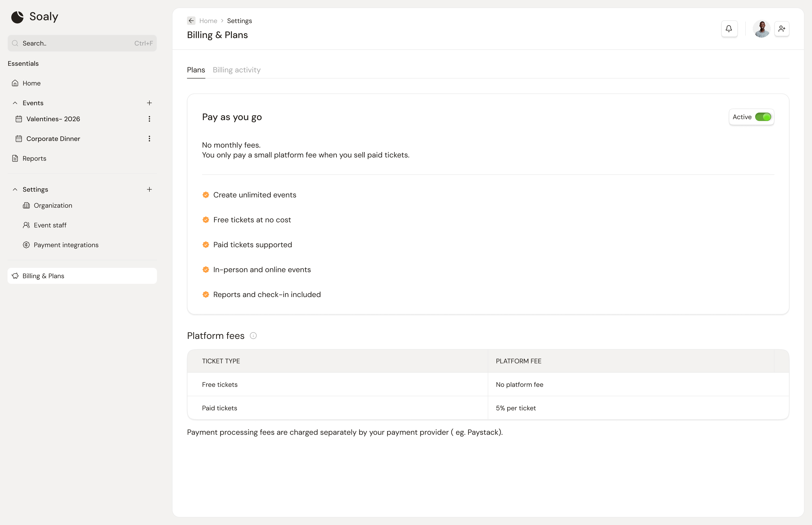Open Event staff settings
This screenshot has height=525, width=812.
coord(50,225)
